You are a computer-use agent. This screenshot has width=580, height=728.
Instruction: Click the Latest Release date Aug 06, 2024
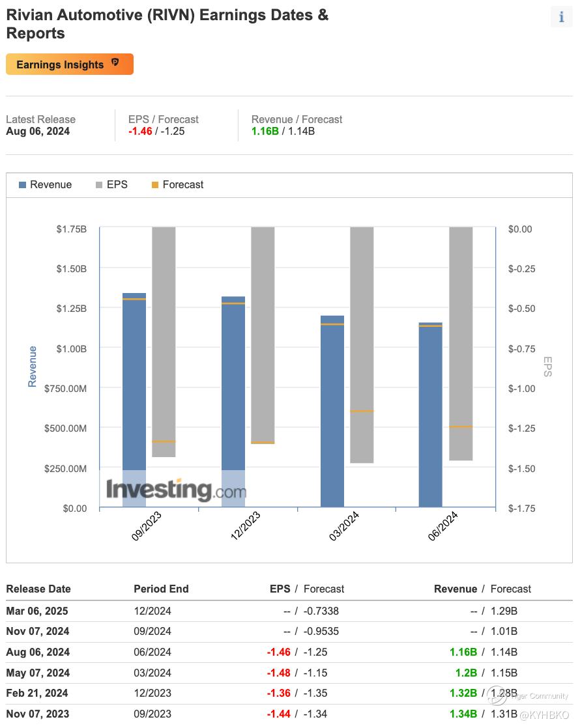[x=38, y=132]
